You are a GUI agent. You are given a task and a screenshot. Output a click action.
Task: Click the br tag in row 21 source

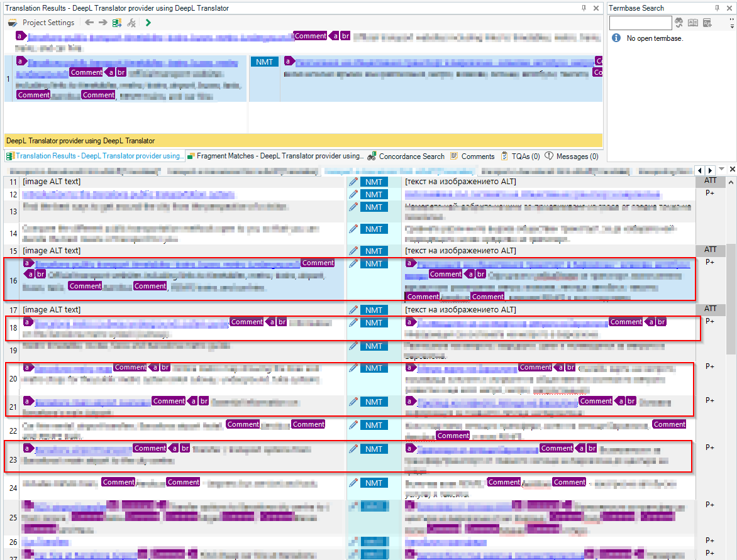(x=204, y=401)
